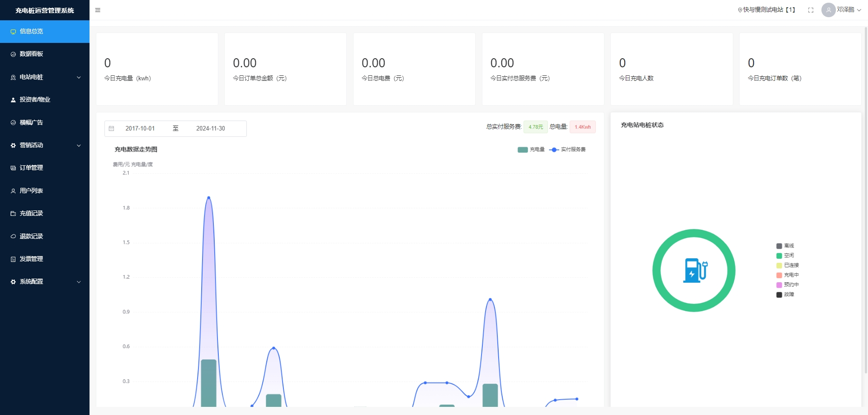
Task: Click end date field 2024-11-30
Action: (x=211, y=129)
